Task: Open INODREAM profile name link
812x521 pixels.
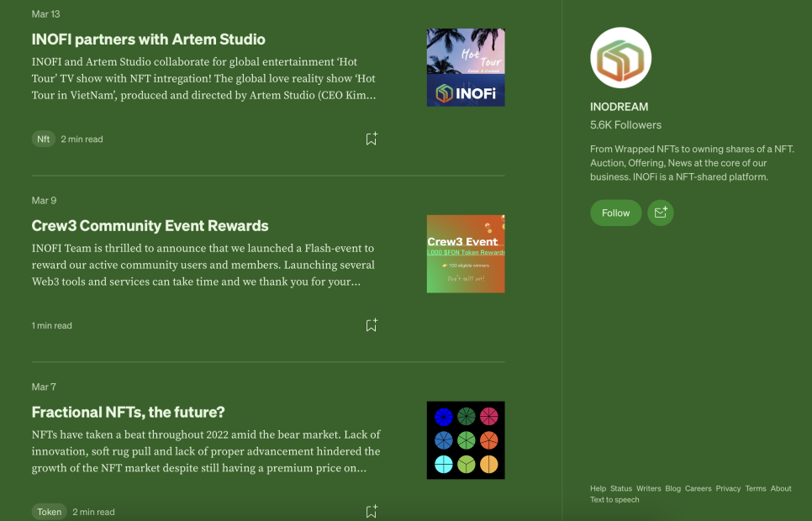Action: click(619, 107)
